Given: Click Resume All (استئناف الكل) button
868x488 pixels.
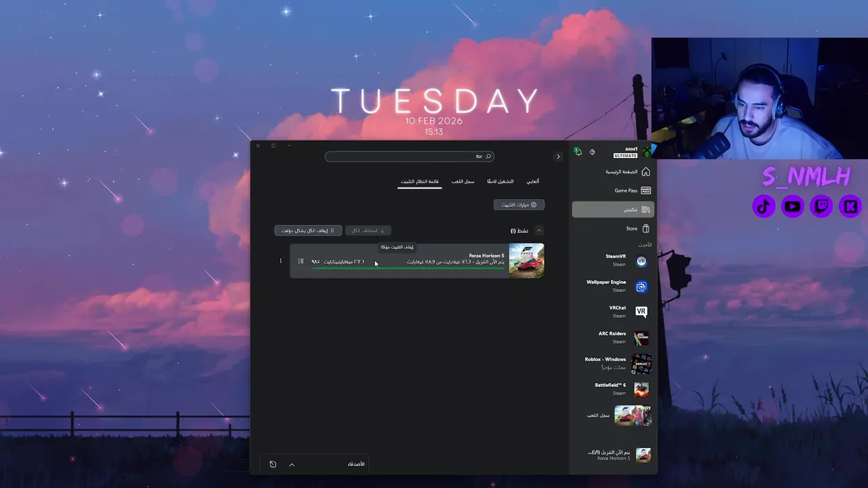Looking at the screenshot, I should click(368, 230).
